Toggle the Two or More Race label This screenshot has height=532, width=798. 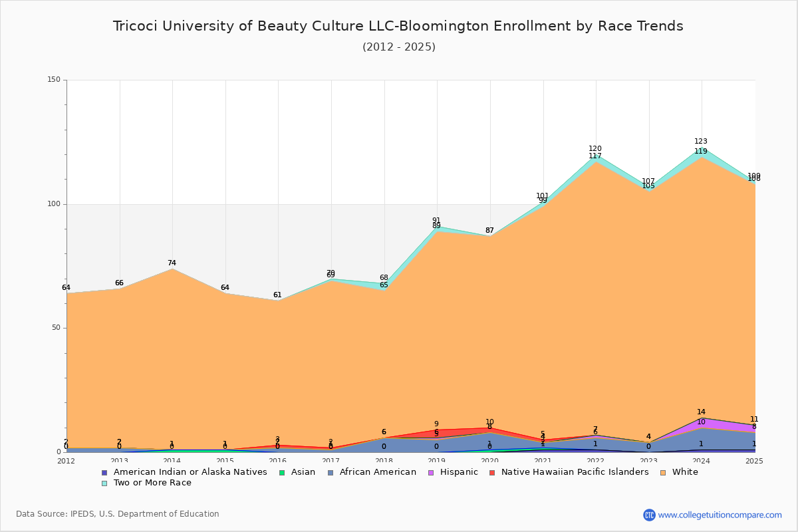tap(152, 483)
